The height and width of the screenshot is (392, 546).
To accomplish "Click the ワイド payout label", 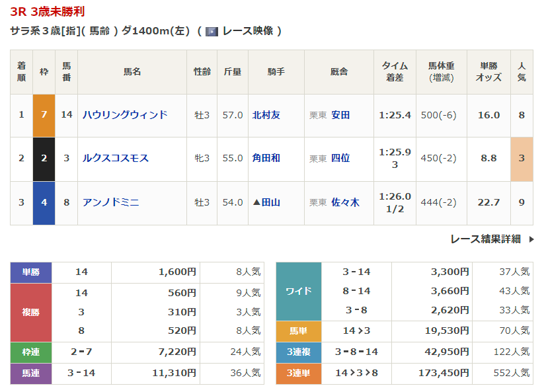I will [x=298, y=292].
